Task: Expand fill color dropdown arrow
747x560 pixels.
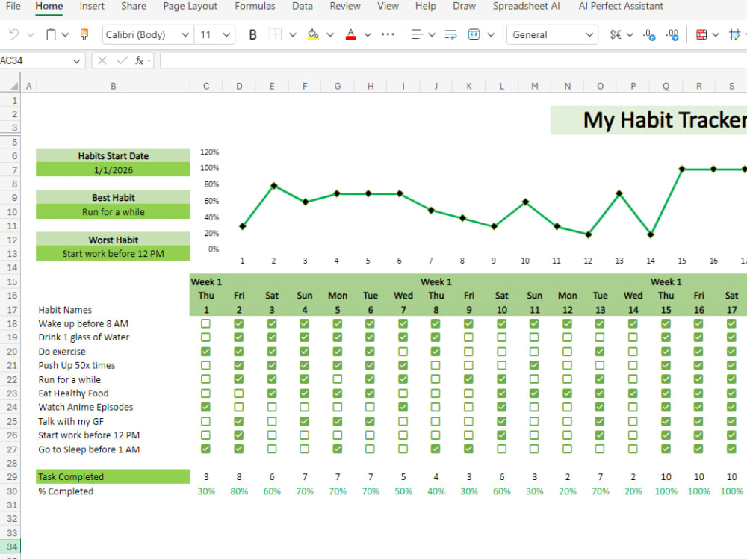Action: pyautogui.click(x=330, y=34)
